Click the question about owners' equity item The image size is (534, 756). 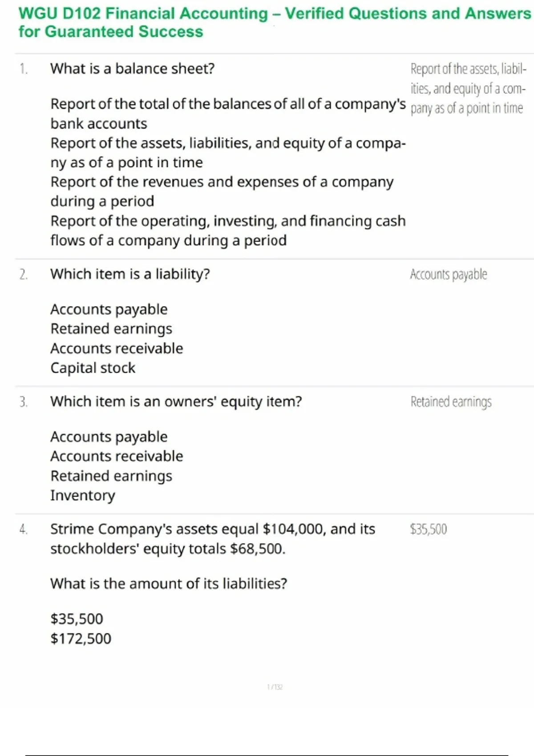[x=176, y=402]
